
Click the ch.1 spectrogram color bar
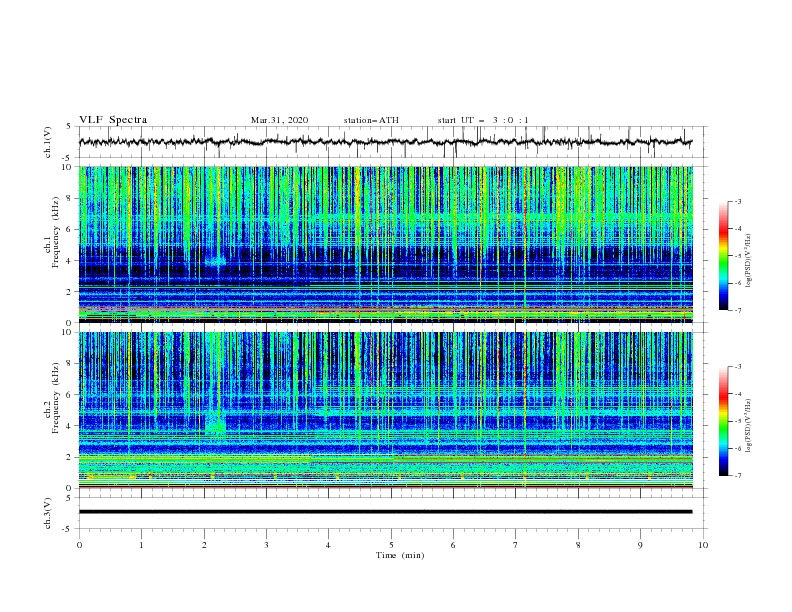(724, 256)
